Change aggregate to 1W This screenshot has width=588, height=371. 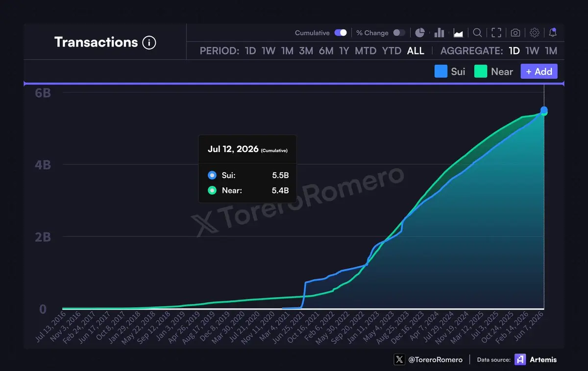point(532,51)
